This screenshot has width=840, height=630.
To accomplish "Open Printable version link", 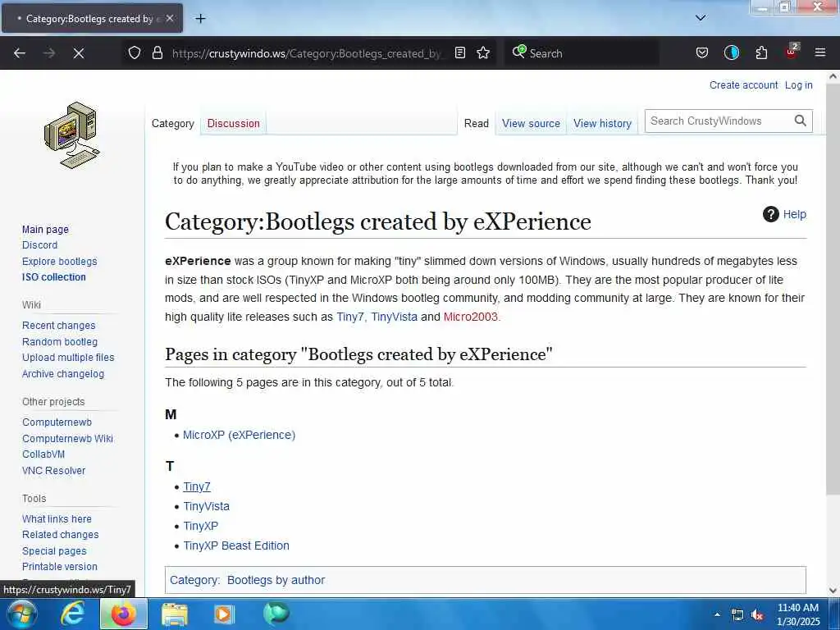I will pyautogui.click(x=59, y=567).
